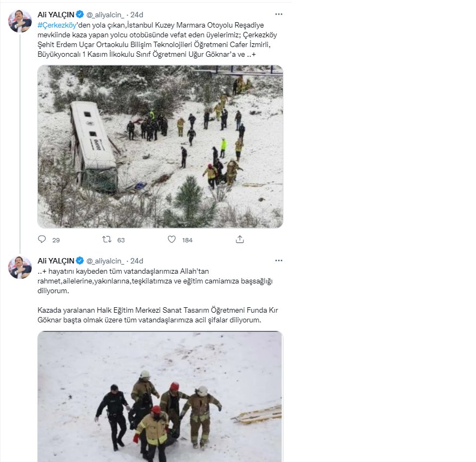Open share menu on first tweet
Viewport: 476px width, 462px height.
pos(240,240)
